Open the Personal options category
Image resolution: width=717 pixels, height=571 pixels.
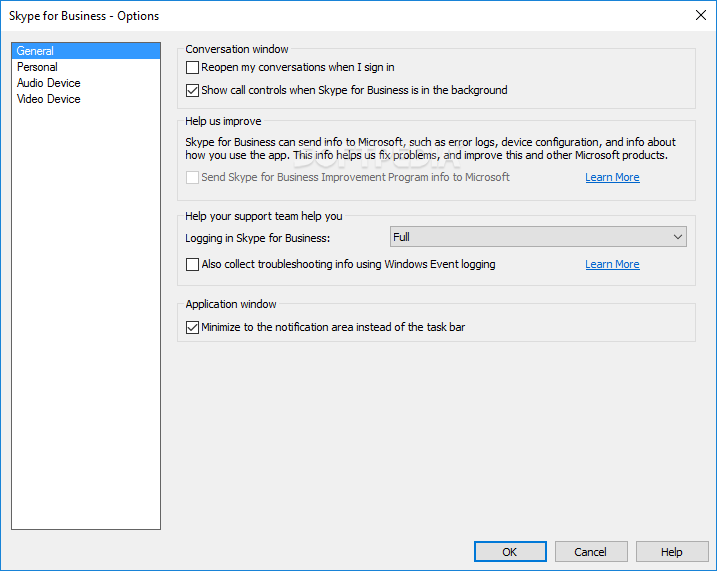point(86,67)
